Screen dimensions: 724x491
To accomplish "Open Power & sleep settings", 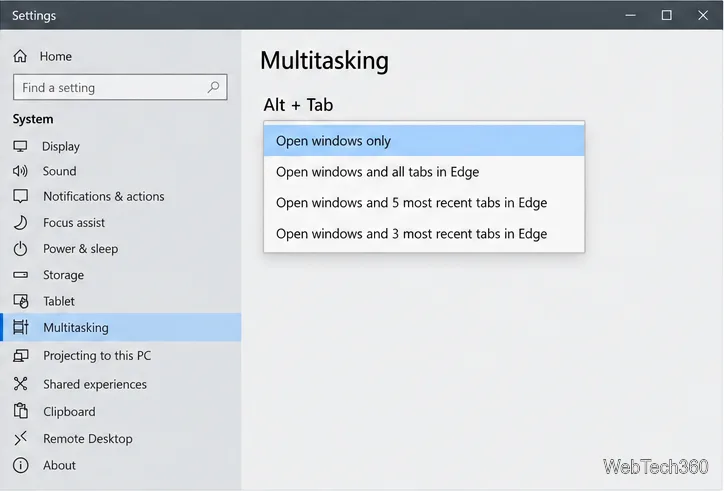I will [121, 249].
